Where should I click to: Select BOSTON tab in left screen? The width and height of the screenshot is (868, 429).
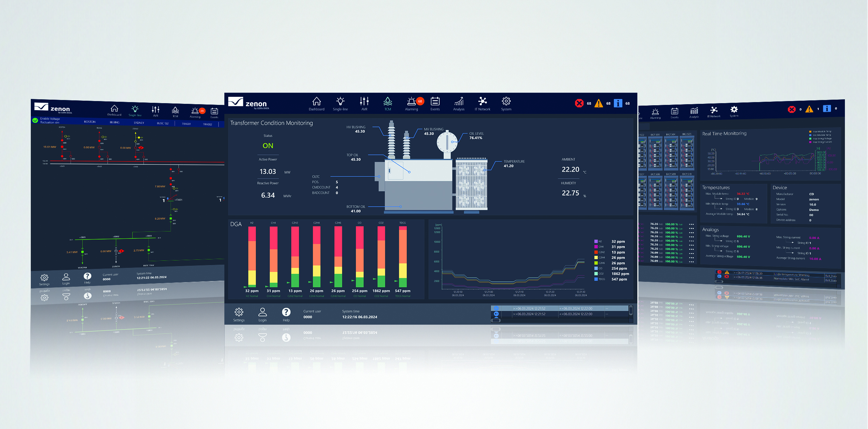90,122
